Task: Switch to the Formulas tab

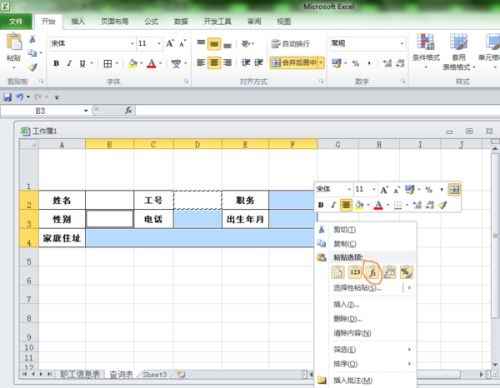Action: click(151, 21)
